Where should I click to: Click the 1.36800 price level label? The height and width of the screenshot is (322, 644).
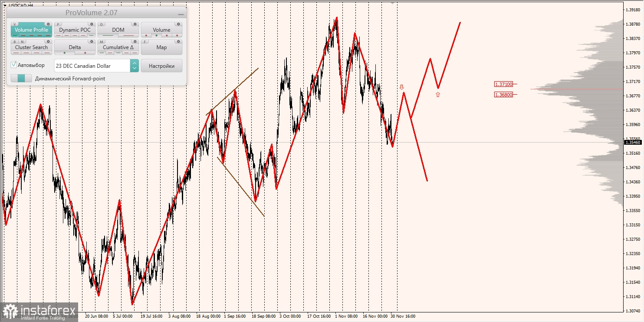tap(503, 94)
